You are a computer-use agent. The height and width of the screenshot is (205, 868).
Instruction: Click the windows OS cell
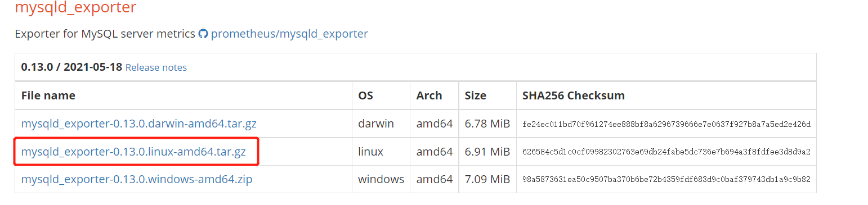(381, 180)
